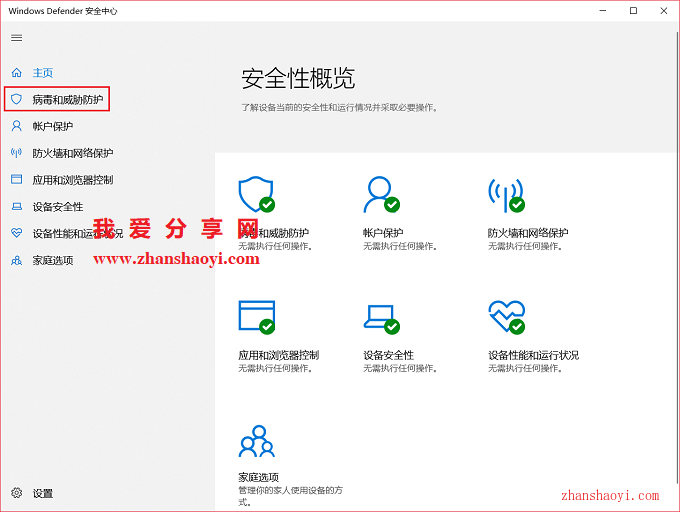
Task: Click the heart icon beside 设备性能和运行状况
Action: pos(16,233)
